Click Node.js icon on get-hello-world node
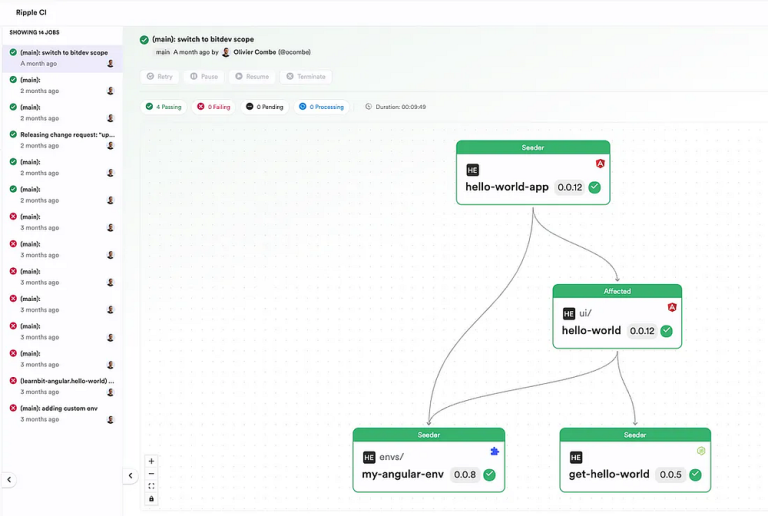 pyautogui.click(x=701, y=451)
